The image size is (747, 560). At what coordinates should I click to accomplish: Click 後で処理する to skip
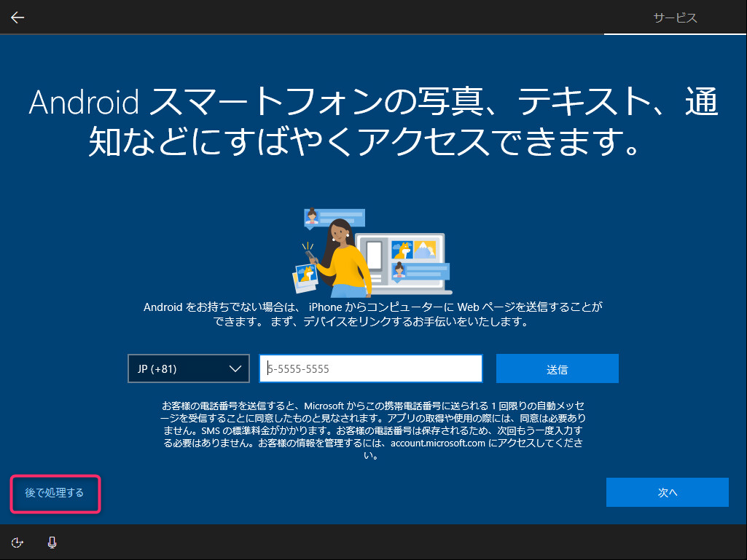[55, 493]
